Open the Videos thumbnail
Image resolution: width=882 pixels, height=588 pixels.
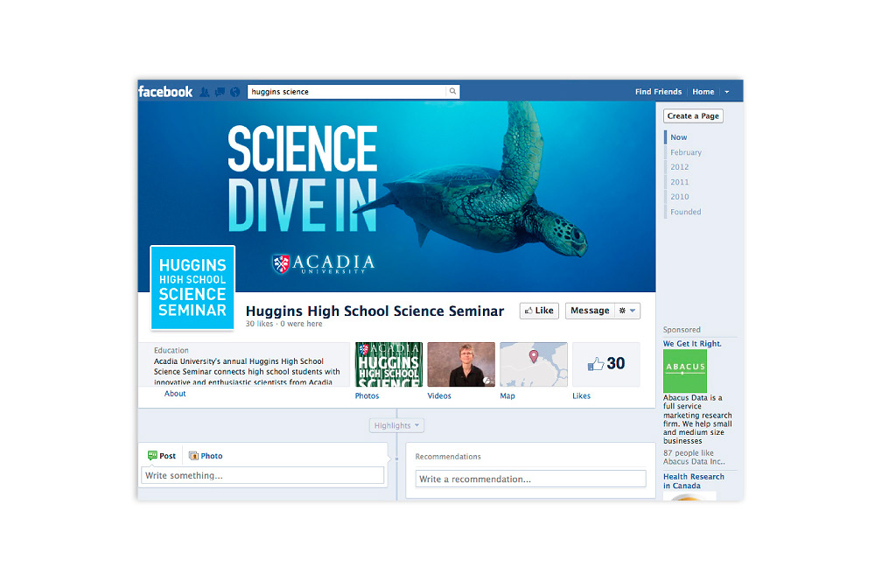[x=461, y=365]
